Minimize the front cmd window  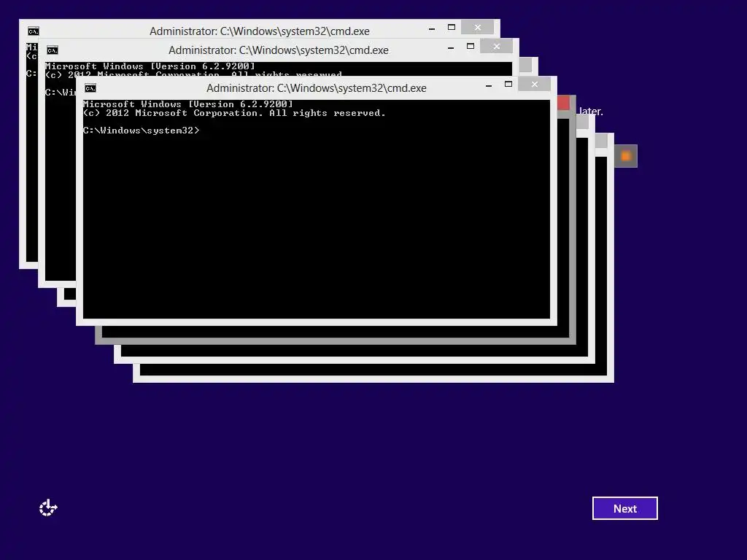tap(488, 85)
